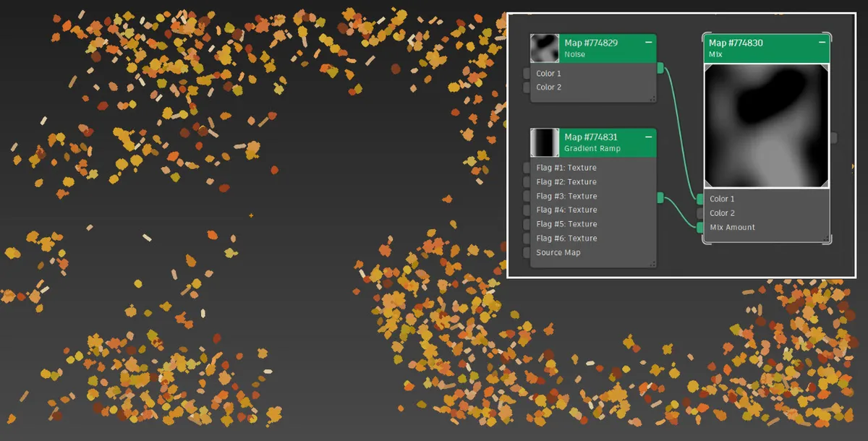This screenshot has width=868, height=441.
Task: Collapse the Gradient Ramp node
Action: (648, 137)
